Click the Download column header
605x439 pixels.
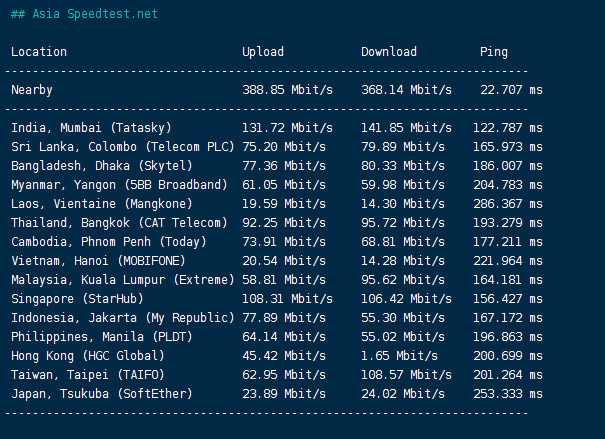(x=389, y=52)
